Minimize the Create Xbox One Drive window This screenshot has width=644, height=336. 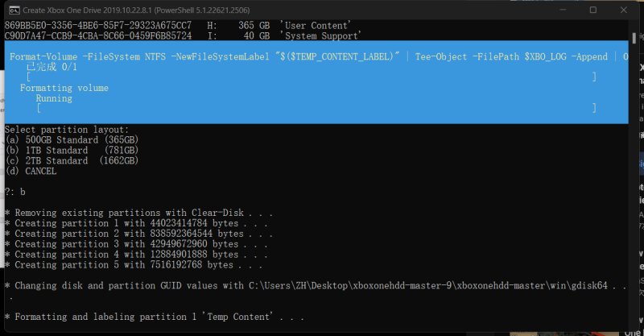pyautogui.click(x=555, y=10)
